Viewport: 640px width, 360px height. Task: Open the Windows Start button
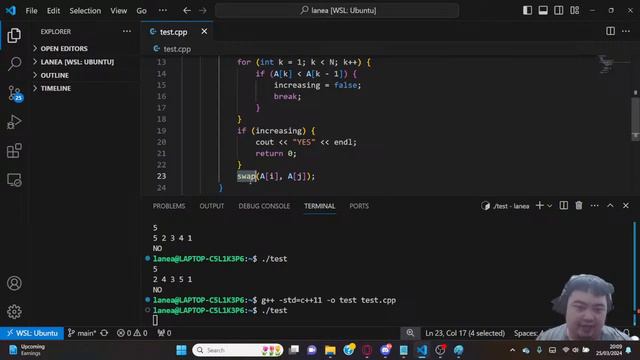[x=181, y=350]
